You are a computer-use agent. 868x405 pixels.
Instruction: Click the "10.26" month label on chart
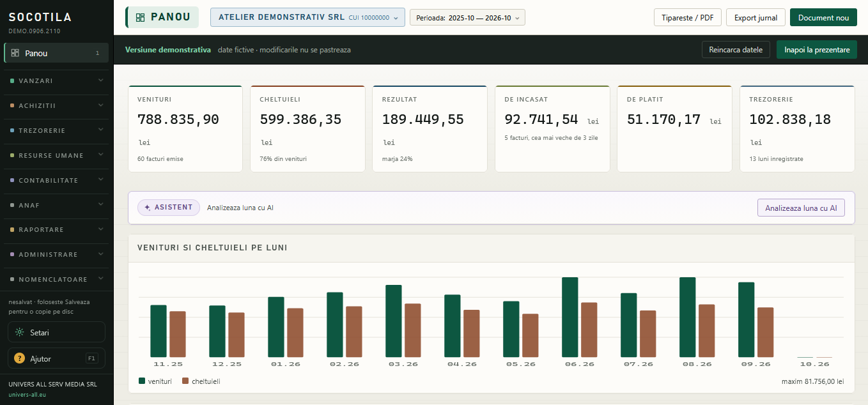[x=814, y=364]
